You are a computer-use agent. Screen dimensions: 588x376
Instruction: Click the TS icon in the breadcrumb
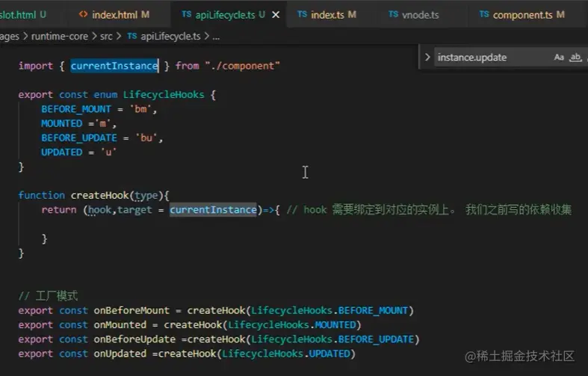131,36
